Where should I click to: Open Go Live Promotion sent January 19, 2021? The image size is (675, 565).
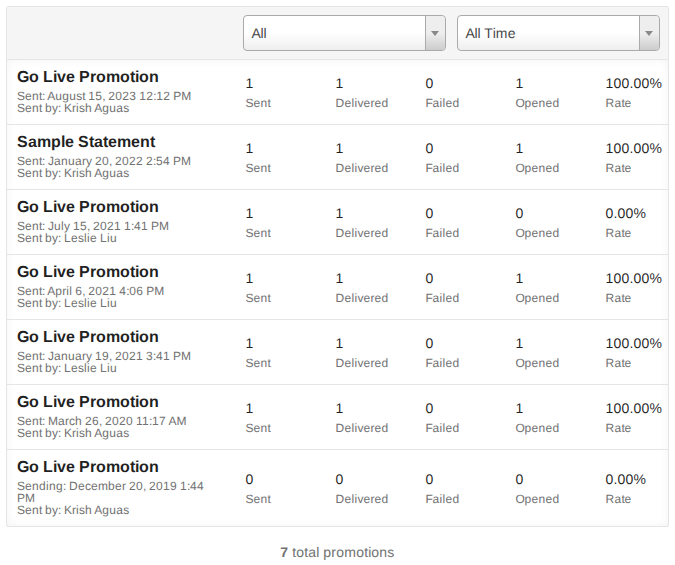click(88, 337)
